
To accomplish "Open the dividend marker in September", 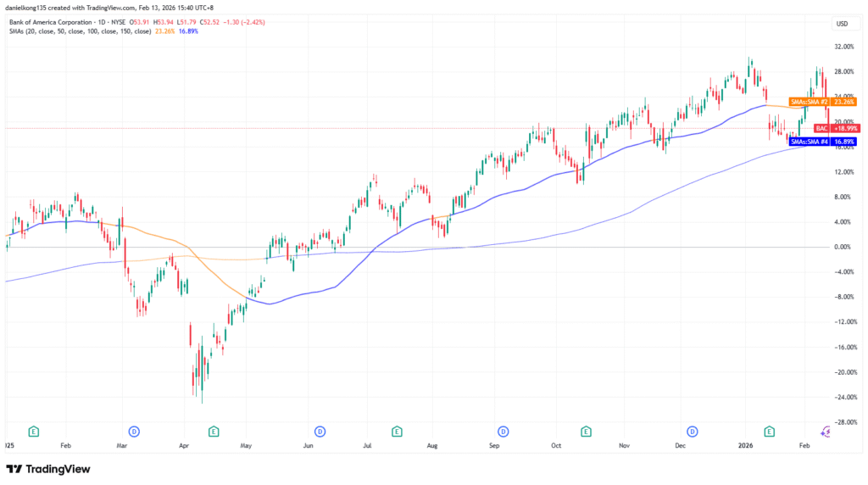I will pos(503,431).
